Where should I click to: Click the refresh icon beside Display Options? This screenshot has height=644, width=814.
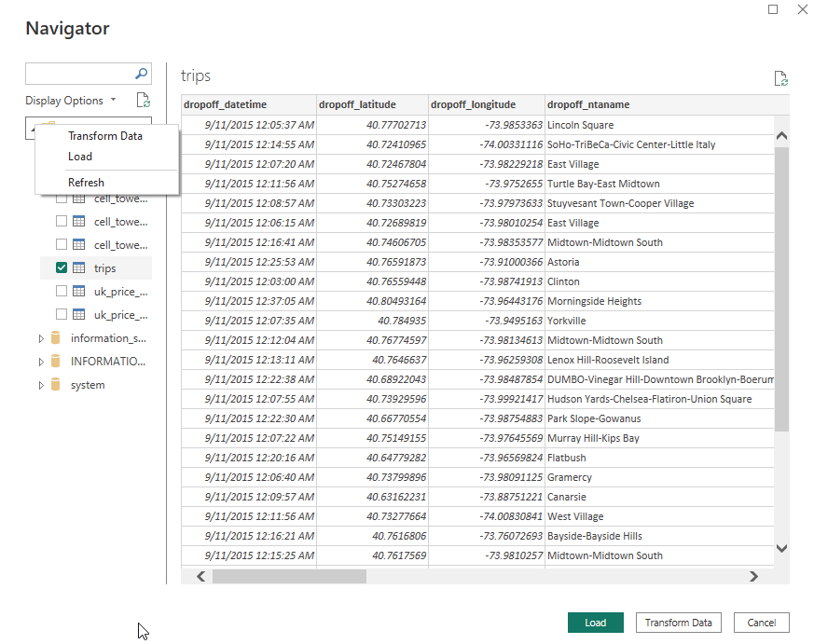click(143, 100)
